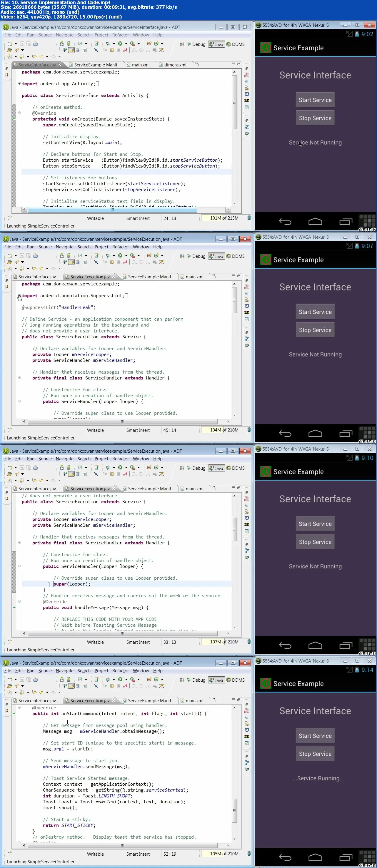The width and height of the screenshot is (377, 868).
Task: Click the vertical scrollbar thumb in the 9:14 frame editor
Action: coord(234,810)
